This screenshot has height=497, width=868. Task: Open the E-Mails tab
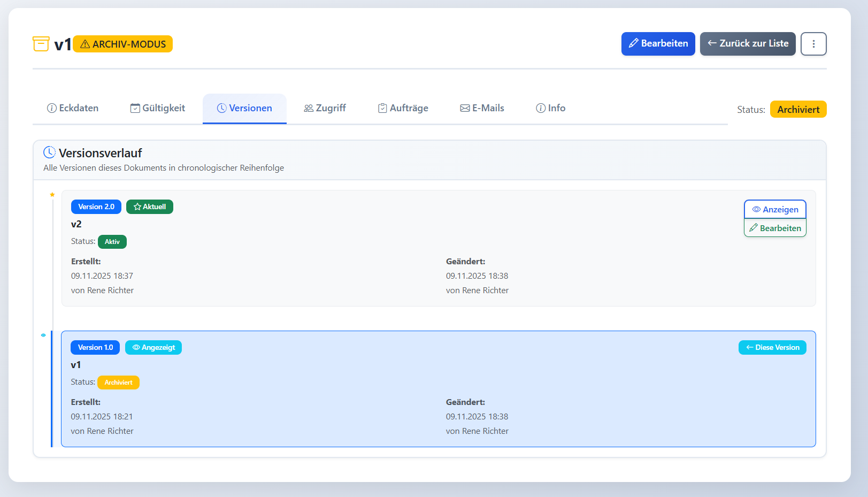coord(482,108)
